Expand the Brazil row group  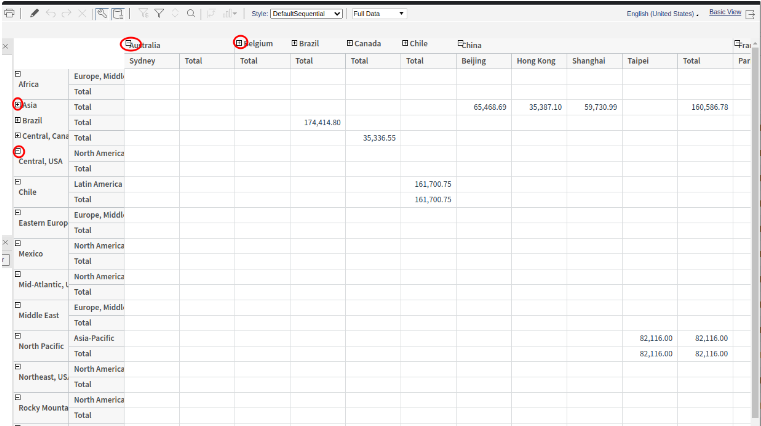[x=17, y=120]
